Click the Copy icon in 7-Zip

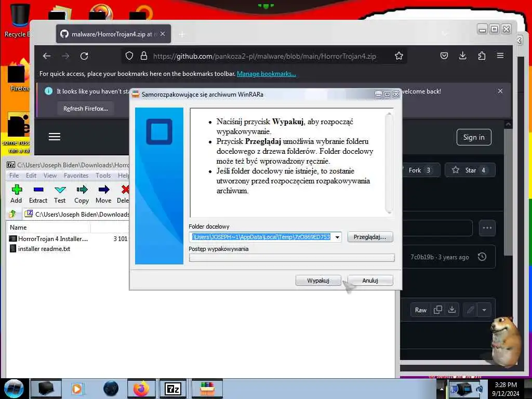coord(82,194)
